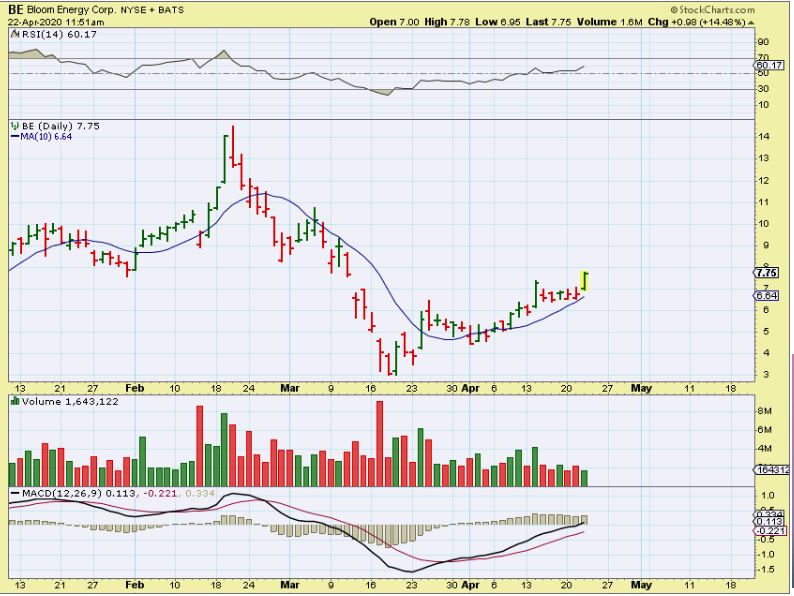Viewport: 794px width, 596px height.
Task: Click the 22-Apr-2020 11:51am timestamp
Action: pyautogui.click(x=56, y=22)
